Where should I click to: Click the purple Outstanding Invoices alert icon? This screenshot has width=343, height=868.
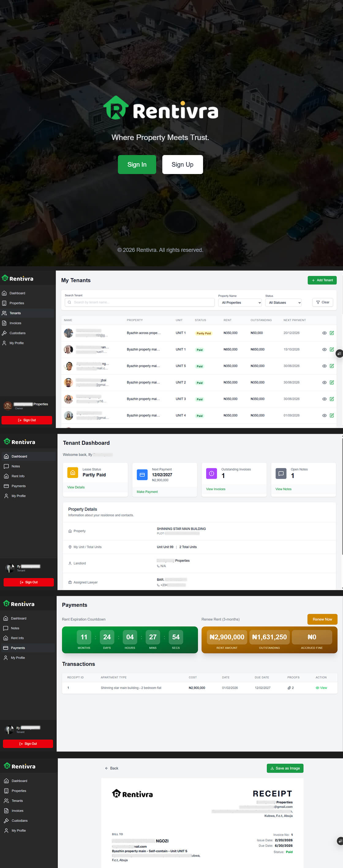coord(211,473)
